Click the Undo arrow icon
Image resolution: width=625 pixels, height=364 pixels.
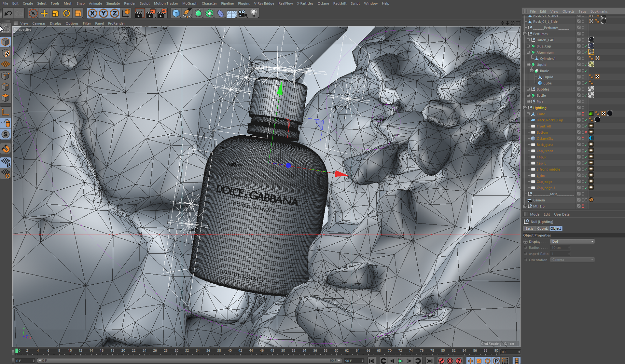pos(8,13)
